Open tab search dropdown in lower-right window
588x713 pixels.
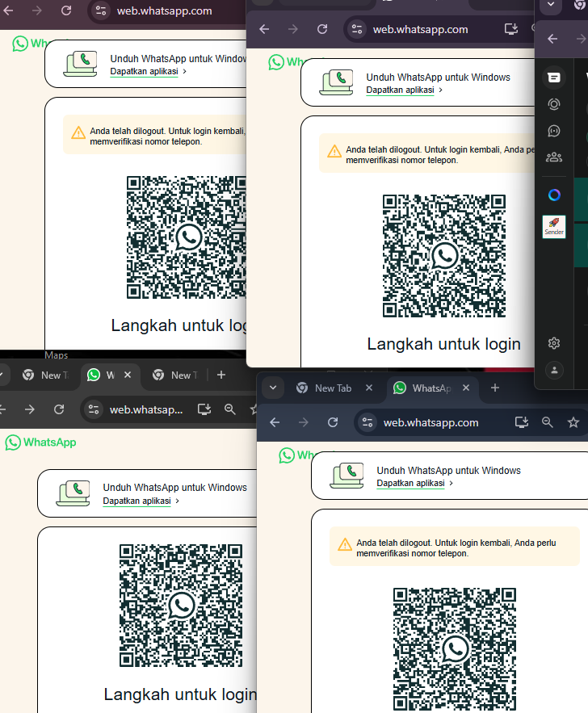pyautogui.click(x=273, y=388)
